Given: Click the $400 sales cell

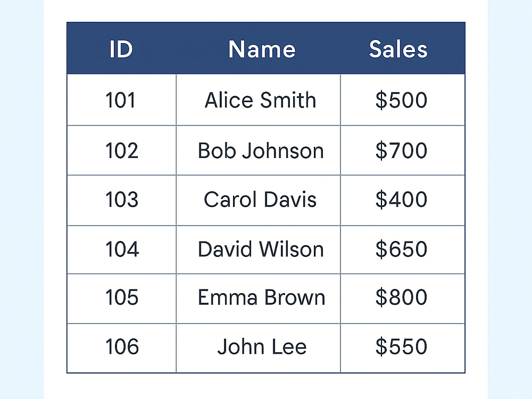Looking at the screenshot, I should [403, 200].
